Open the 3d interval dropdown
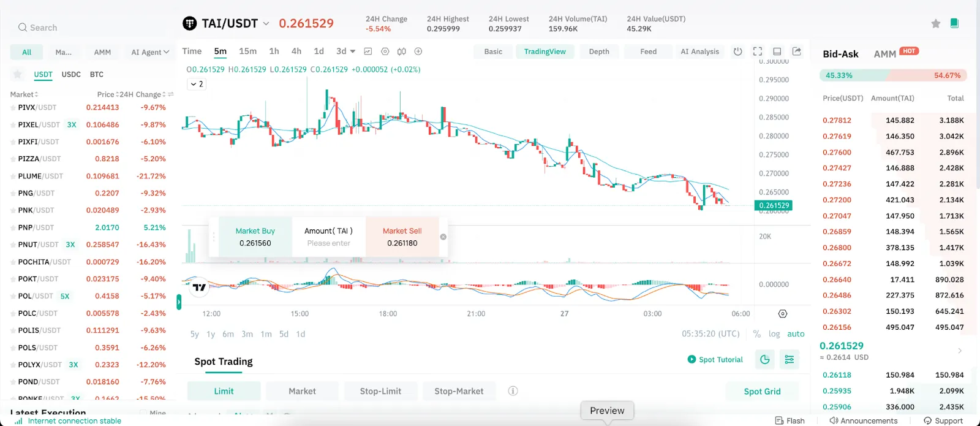 click(x=345, y=51)
